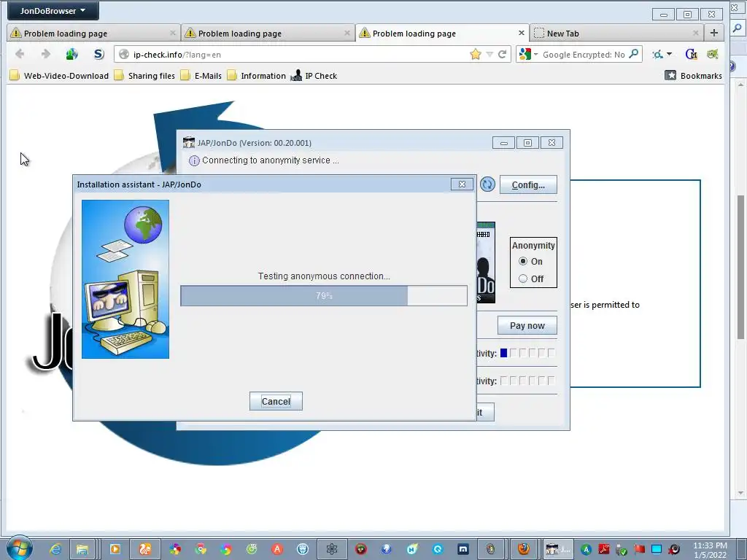Viewport: 747px width, 560px height.
Task: Open the URL history dropdown arrow
Action: click(x=489, y=54)
